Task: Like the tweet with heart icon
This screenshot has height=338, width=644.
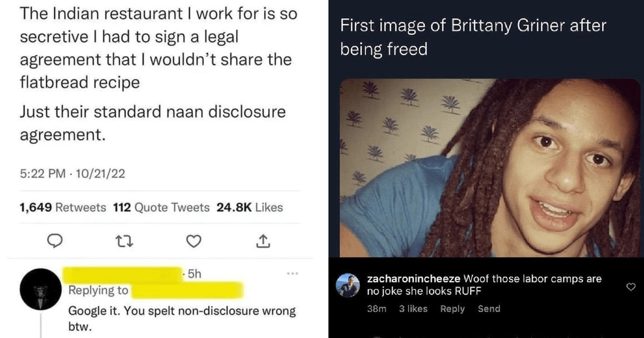Action: click(193, 243)
